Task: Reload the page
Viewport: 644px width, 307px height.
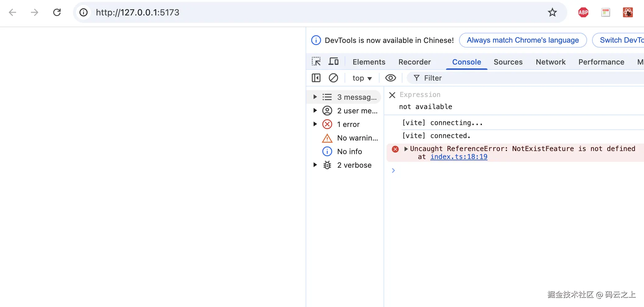Action: click(57, 12)
